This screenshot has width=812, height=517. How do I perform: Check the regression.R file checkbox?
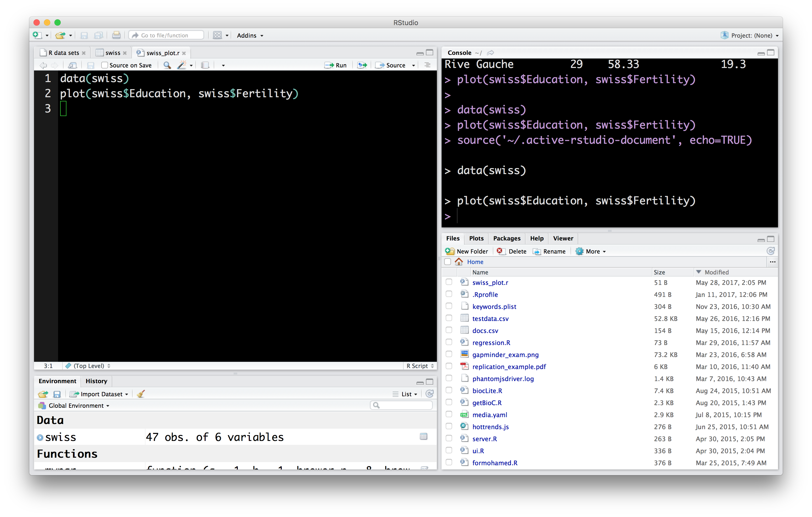pyautogui.click(x=449, y=342)
